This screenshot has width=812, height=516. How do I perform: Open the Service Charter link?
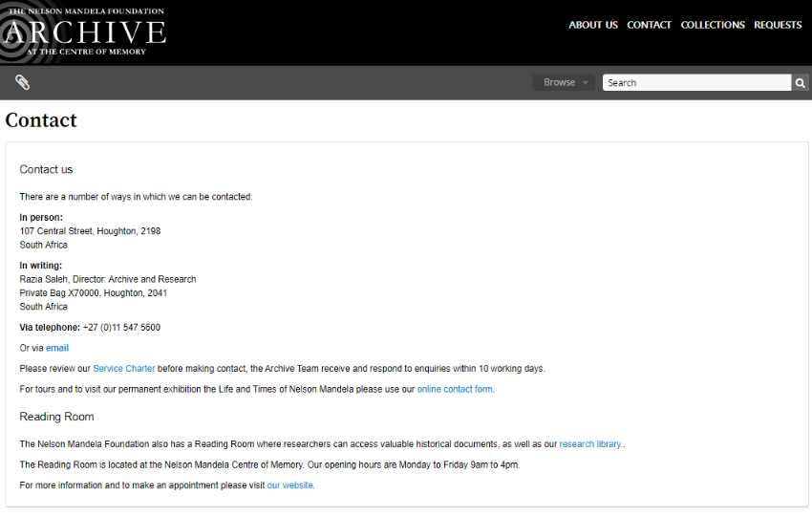(124, 369)
